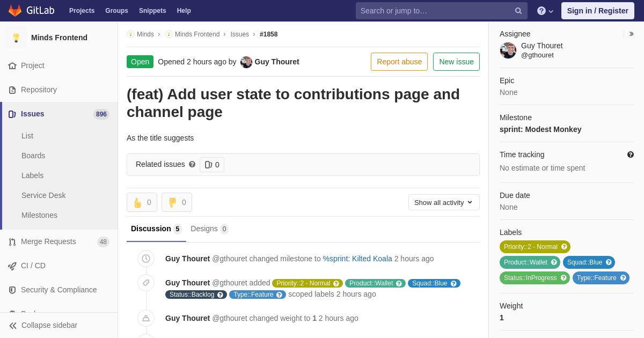Click the Issues icon in sidebar
This screenshot has height=338, width=644.
12,114
